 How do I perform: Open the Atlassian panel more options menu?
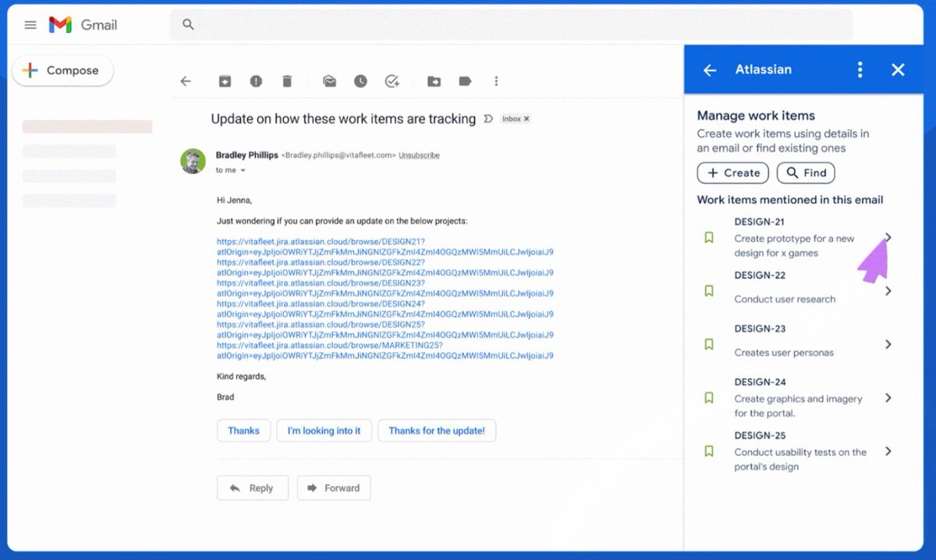[860, 70]
